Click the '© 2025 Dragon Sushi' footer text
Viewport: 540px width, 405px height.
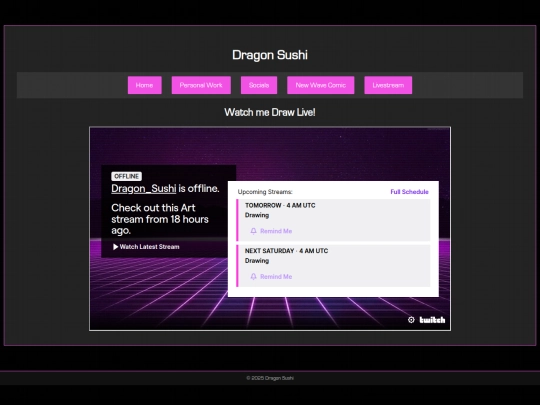[x=270, y=378]
